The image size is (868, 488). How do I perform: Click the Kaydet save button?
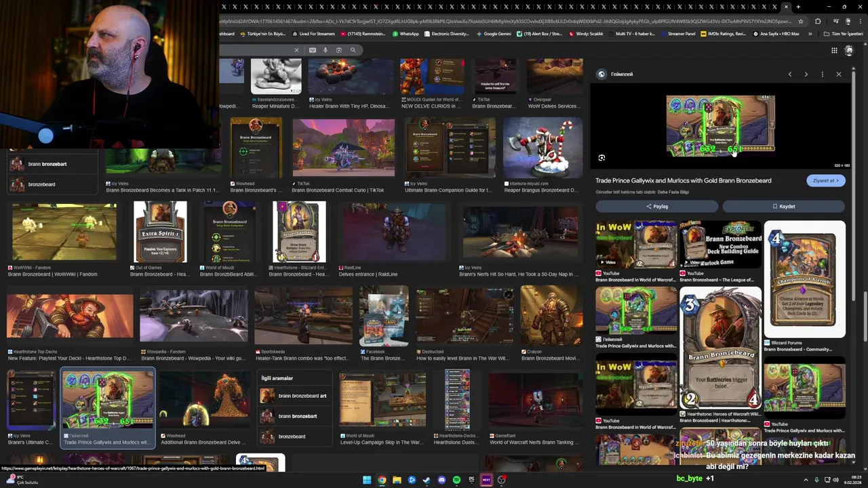pos(783,206)
